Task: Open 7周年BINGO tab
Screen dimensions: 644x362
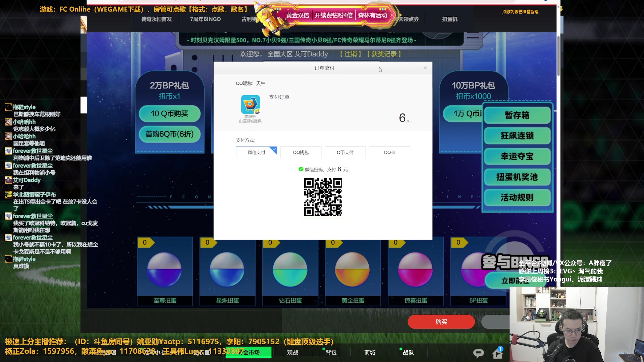Action: tap(205, 19)
